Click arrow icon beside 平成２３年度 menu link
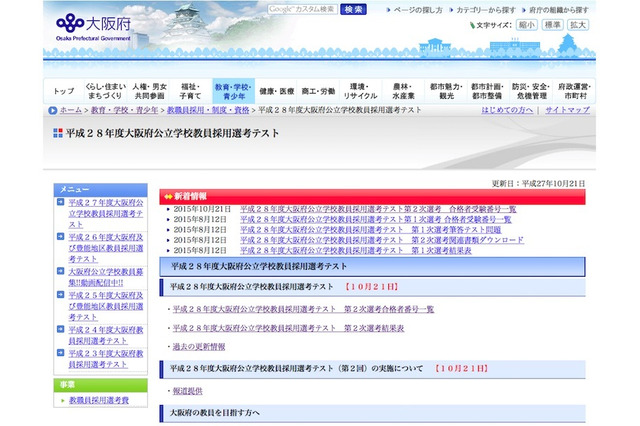Image resolution: width=640 pixels, height=426 pixels. (60, 353)
